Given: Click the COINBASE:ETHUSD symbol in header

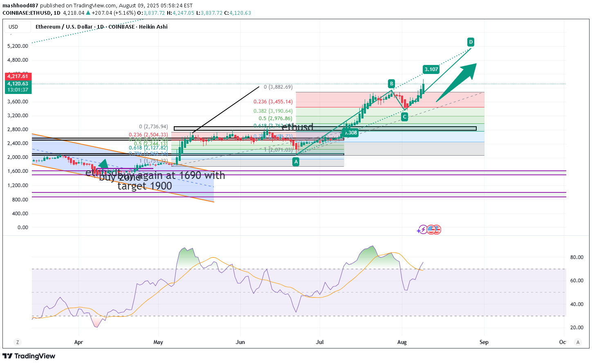Looking at the screenshot, I should click(x=27, y=13).
